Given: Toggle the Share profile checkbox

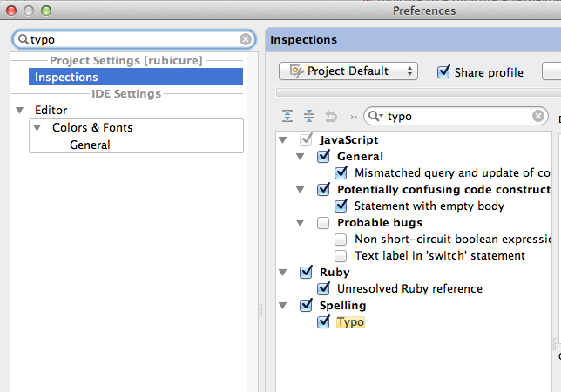Looking at the screenshot, I should coord(443,72).
